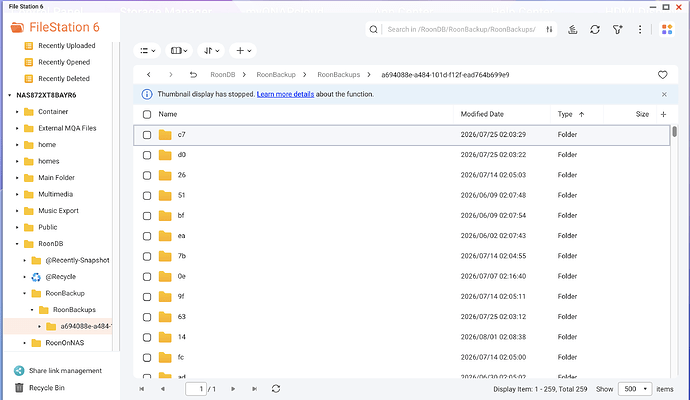The width and height of the screenshot is (690, 400).
Task: Select folder row named fc
Action: point(401,357)
